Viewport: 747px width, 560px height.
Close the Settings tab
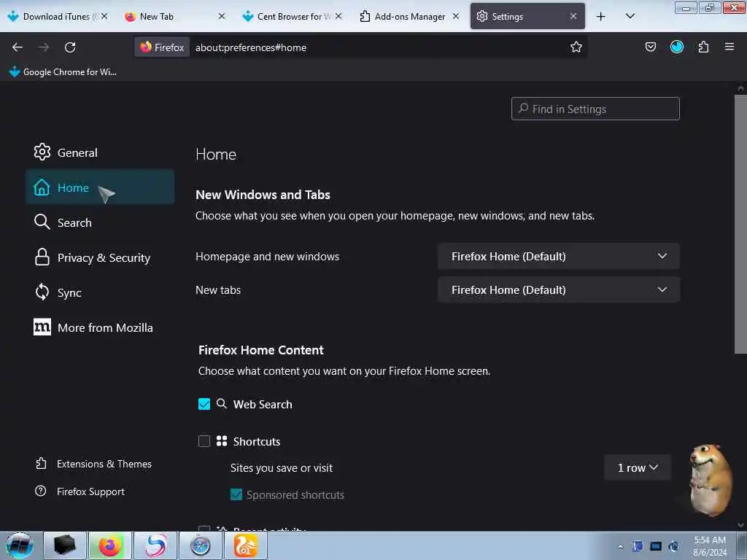pos(573,16)
